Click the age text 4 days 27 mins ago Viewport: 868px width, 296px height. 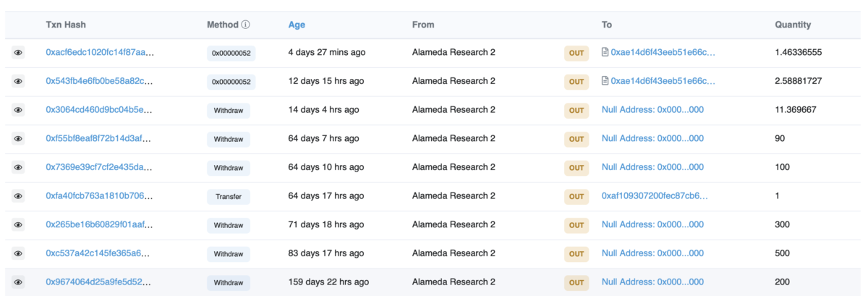[326, 52]
